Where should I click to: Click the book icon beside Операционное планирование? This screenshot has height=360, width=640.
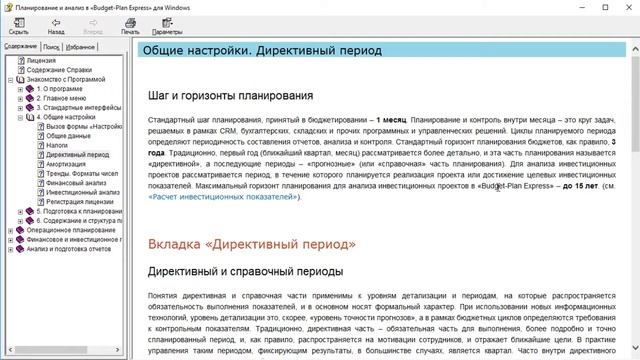pyautogui.click(x=20, y=230)
